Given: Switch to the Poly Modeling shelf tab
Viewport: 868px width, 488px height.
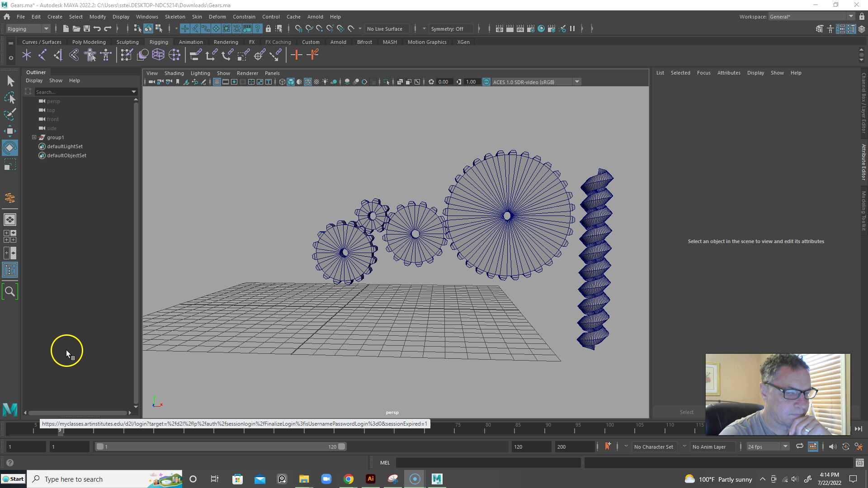Looking at the screenshot, I should 89,42.
